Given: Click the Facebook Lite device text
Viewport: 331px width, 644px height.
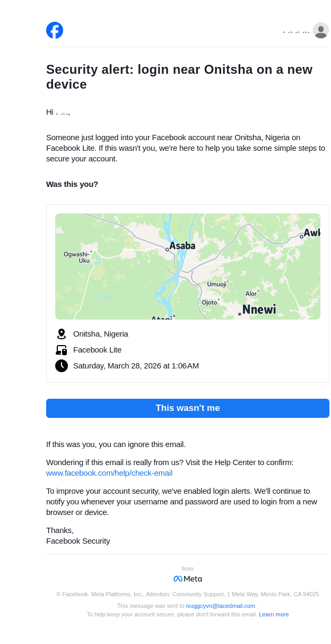Looking at the screenshot, I should point(97,350).
